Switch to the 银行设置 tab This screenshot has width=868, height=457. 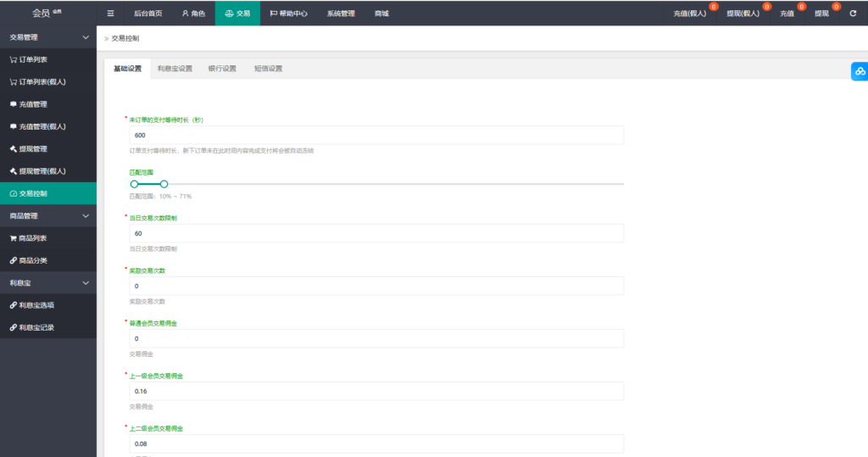(222, 69)
